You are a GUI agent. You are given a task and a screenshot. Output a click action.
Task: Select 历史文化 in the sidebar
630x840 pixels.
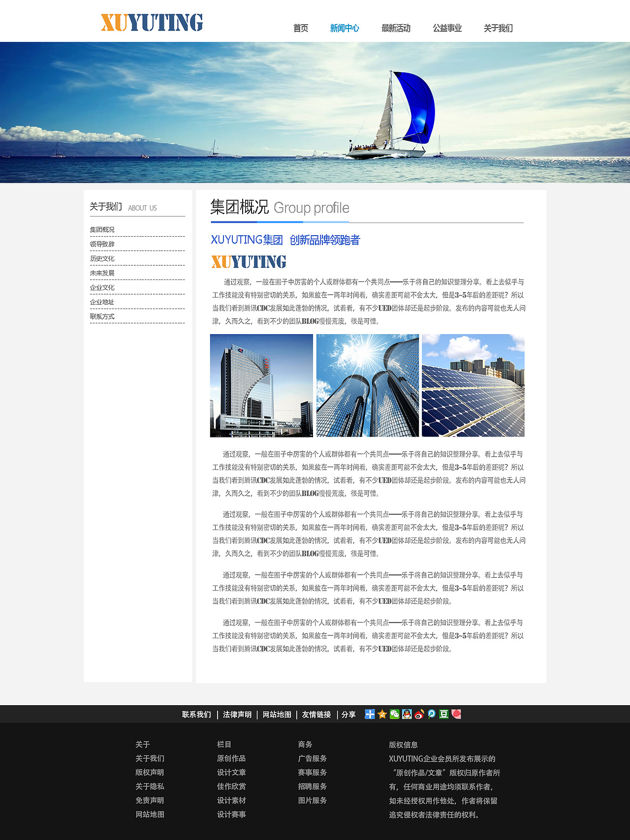tap(102, 259)
